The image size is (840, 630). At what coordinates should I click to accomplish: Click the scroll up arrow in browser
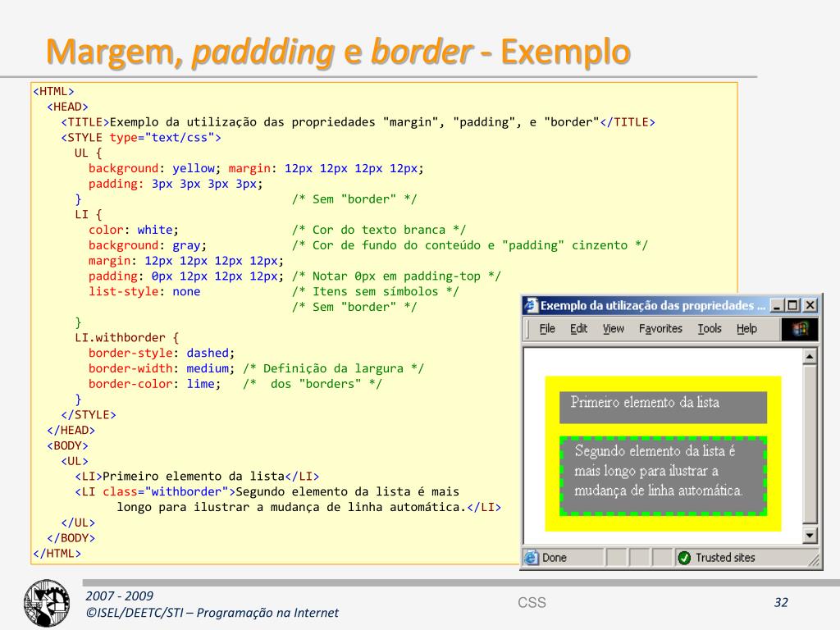[x=810, y=356]
